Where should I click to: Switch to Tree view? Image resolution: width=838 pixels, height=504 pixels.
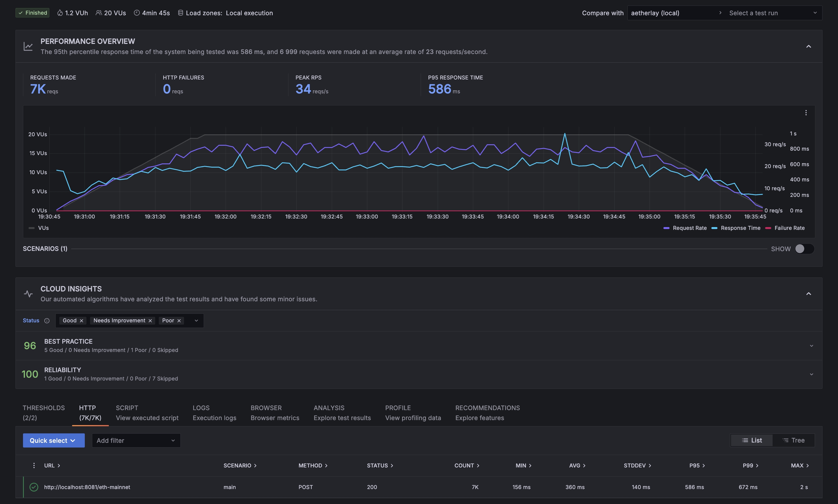pos(793,440)
